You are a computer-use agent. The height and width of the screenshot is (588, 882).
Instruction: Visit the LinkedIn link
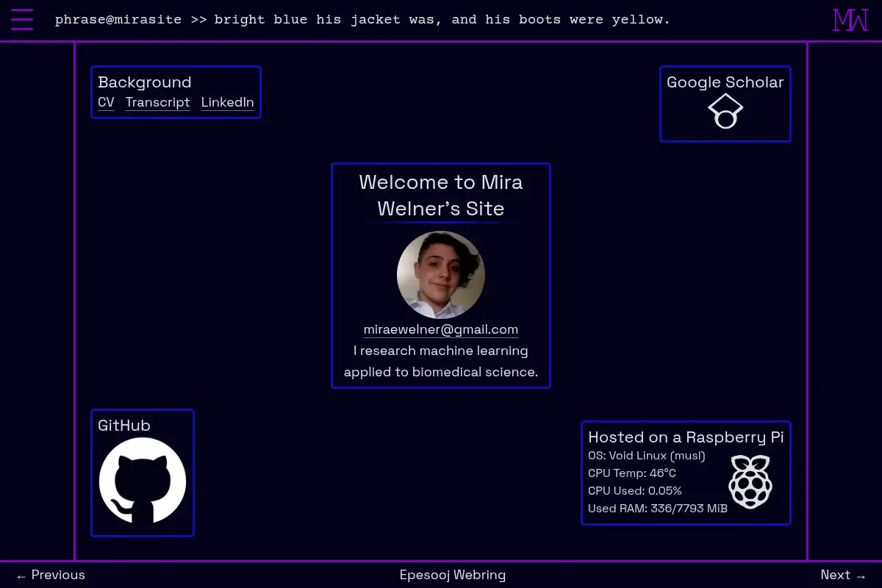pyautogui.click(x=228, y=102)
